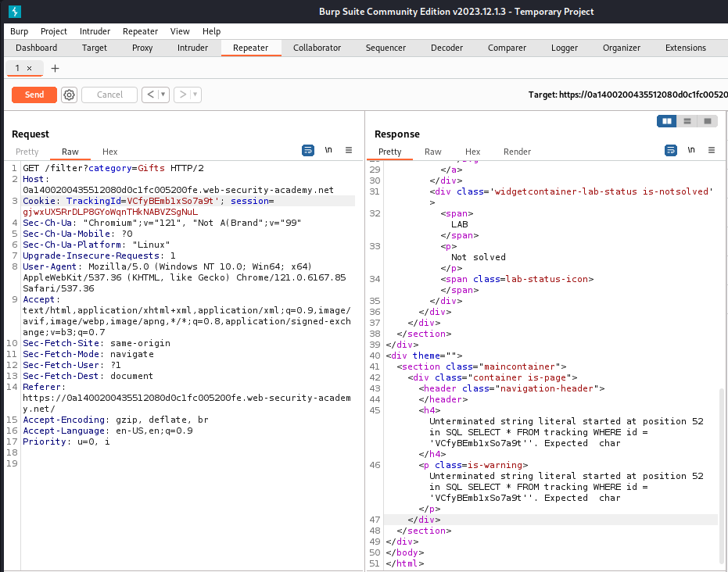
Task: Add a new Repeater tab
Action: click(x=55, y=68)
